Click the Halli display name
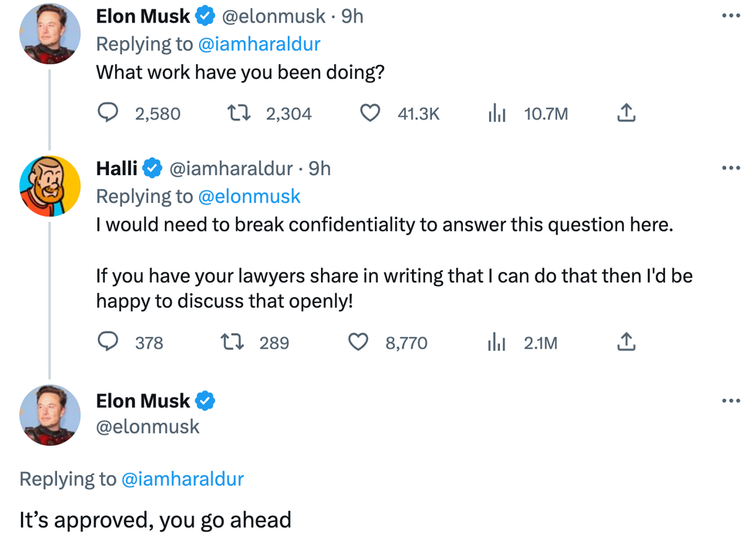 116,168
